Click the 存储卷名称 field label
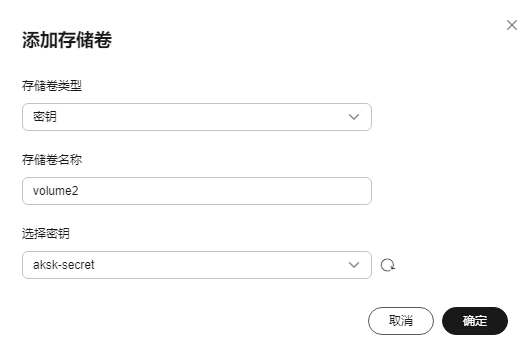The height and width of the screenshot is (362, 532). pos(52,159)
